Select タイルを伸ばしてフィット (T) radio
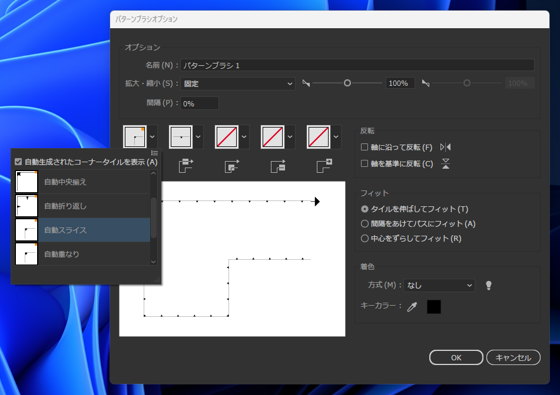 (364, 209)
